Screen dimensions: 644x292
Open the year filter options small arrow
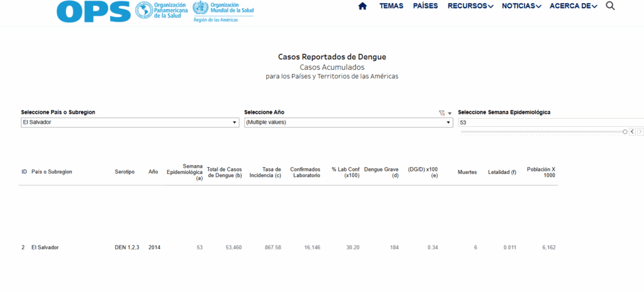pos(449,113)
